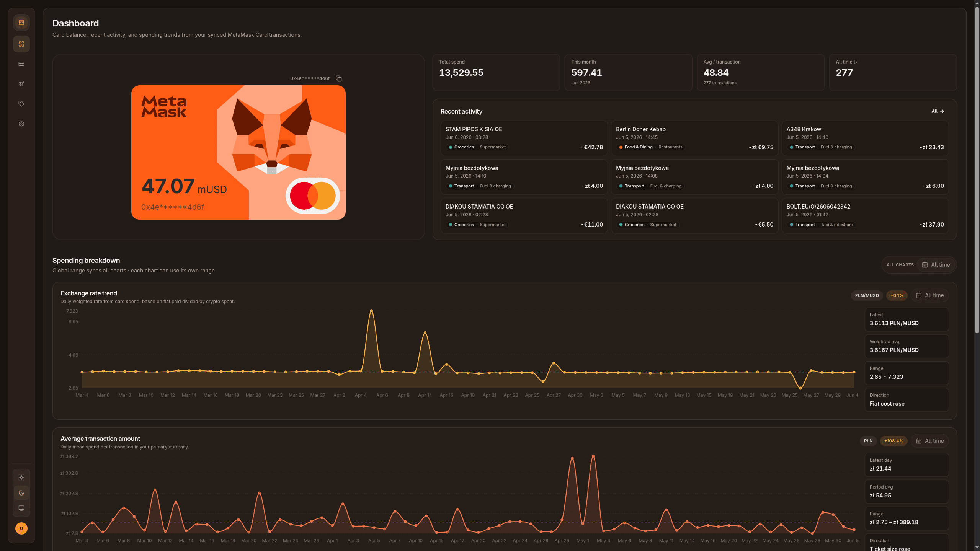Open the Dashboard grid icon in sidebar
The width and height of the screenshot is (980, 551).
(21, 44)
